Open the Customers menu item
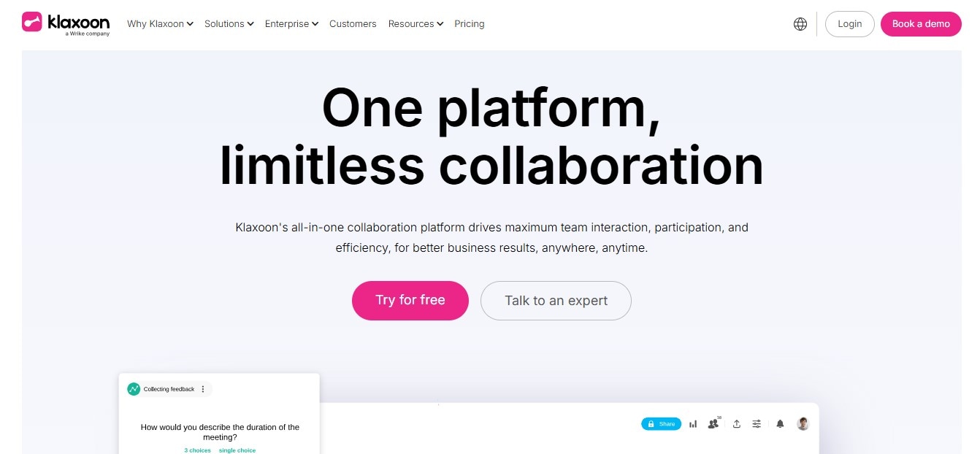The width and height of the screenshot is (980, 454). click(x=353, y=24)
